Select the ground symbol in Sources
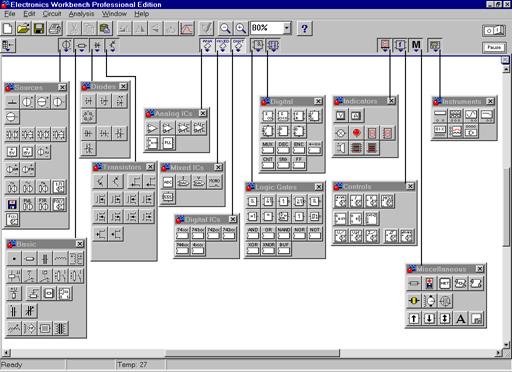Viewport: 512px width, 372px height. pos(12,102)
